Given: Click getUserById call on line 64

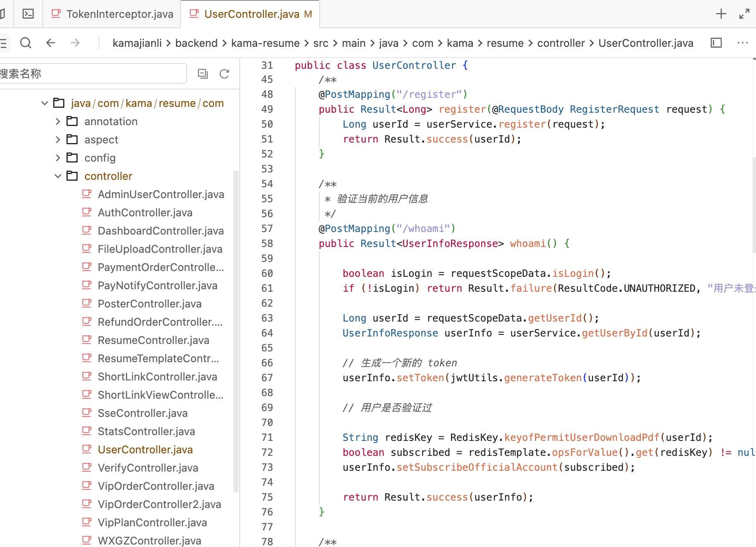Looking at the screenshot, I should [614, 333].
